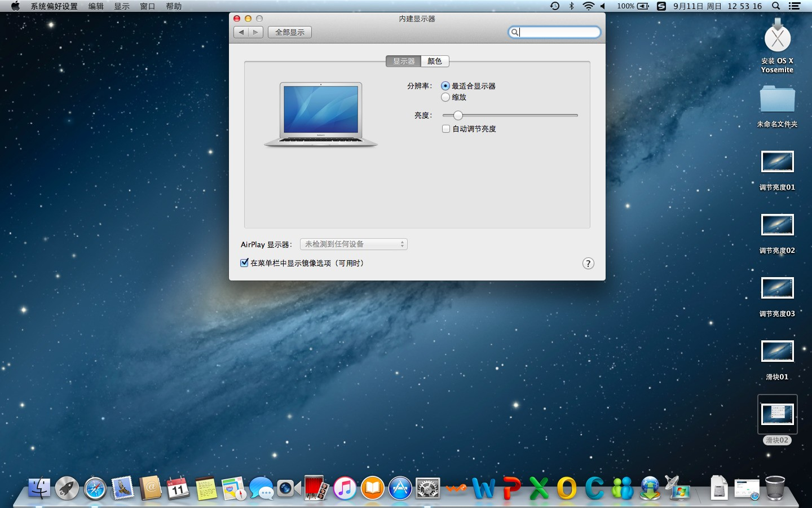The image size is (812, 508).
Task: Open Messages from the Dock
Action: click(x=261, y=488)
